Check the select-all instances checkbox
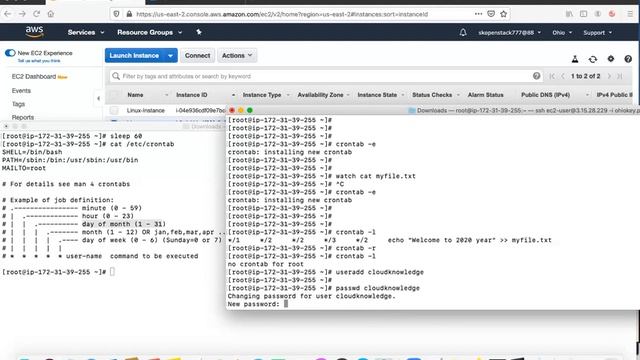 114,95
